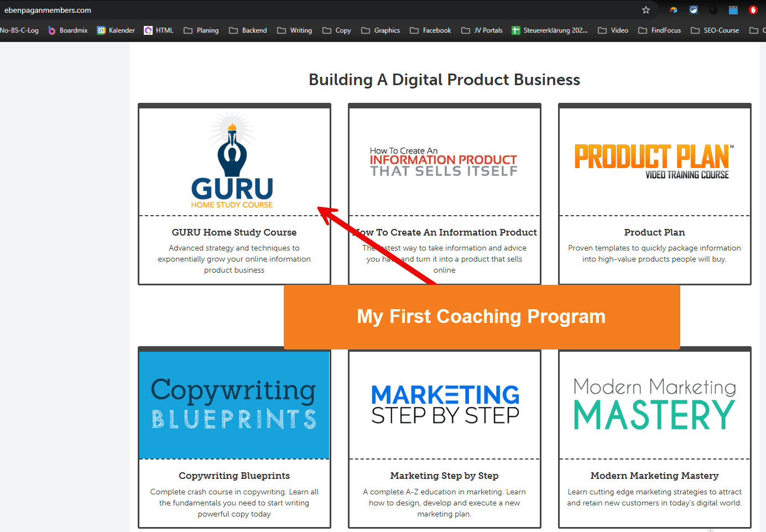766x532 pixels.
Task: Open the blue calendar extension icon
Action: point(733,10)
